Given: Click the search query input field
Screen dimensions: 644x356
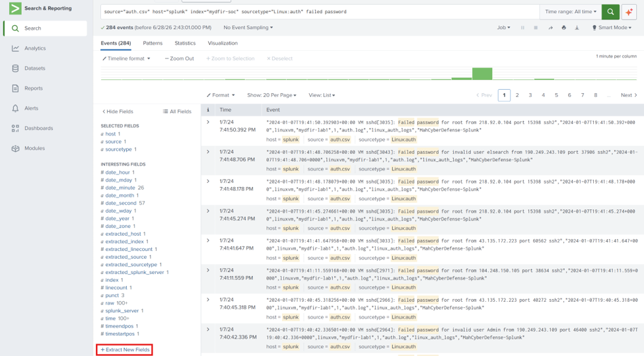Looking at the screenshot, I should 320,12.
